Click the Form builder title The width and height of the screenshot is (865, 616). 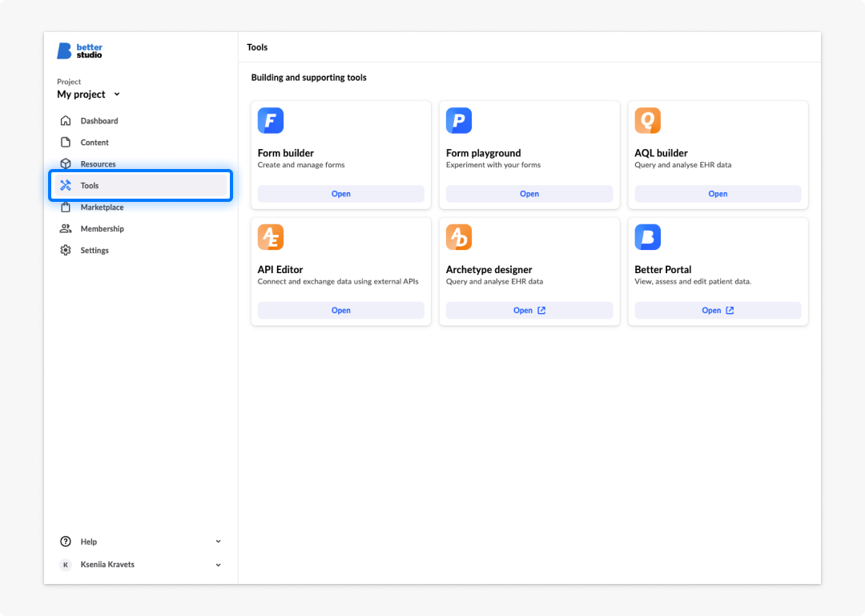(x=286, y=153)
